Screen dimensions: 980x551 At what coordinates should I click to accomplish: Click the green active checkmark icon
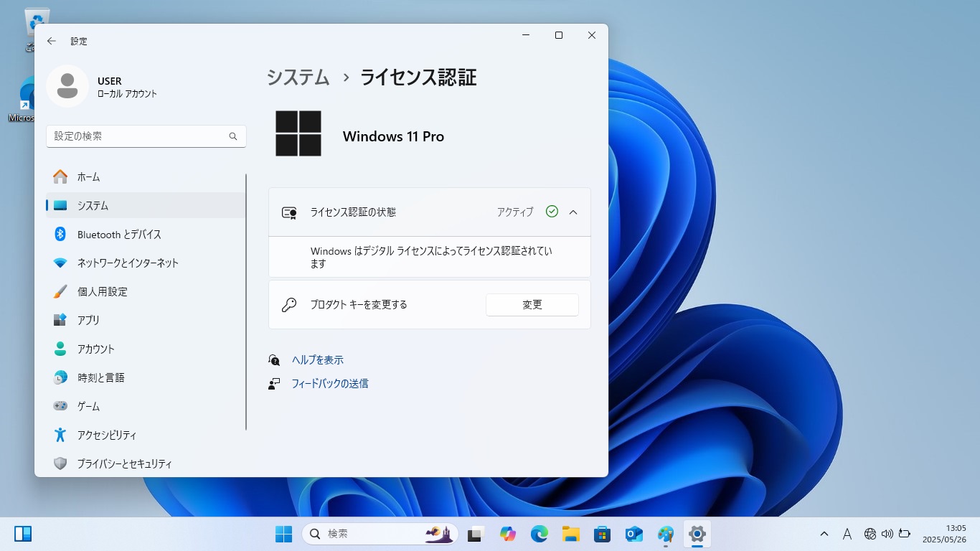(x=552, y=212)
